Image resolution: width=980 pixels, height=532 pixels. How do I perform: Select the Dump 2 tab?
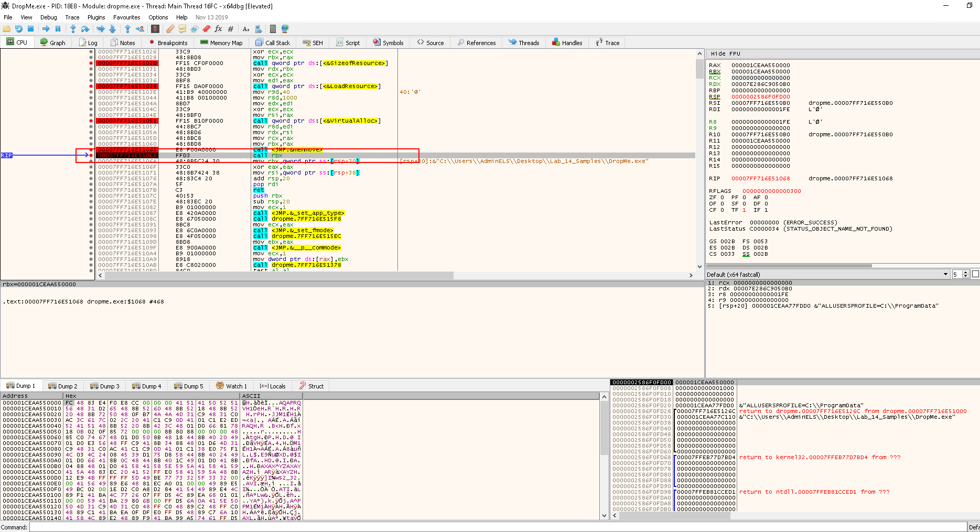coord(63,386)
